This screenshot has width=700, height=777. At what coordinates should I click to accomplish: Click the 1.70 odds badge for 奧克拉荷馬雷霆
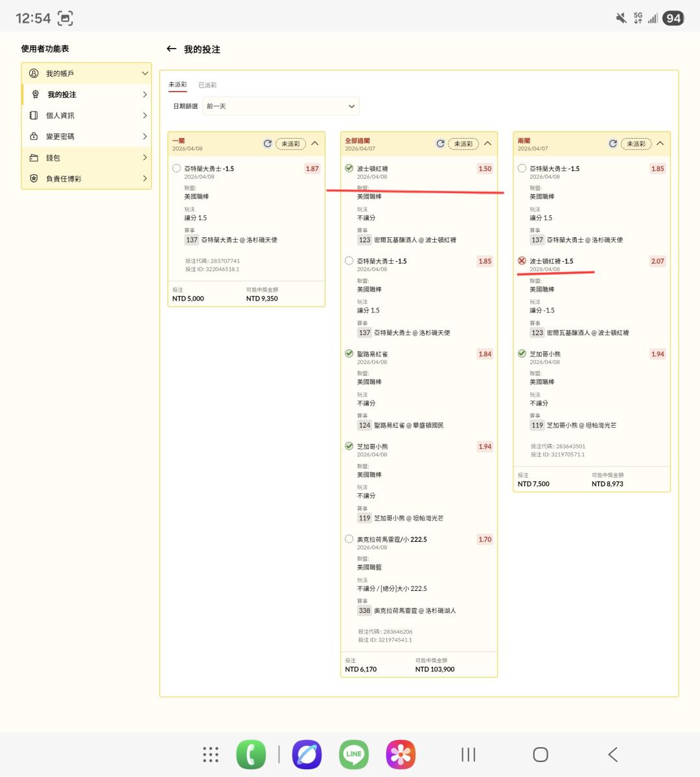click(485, 539)
